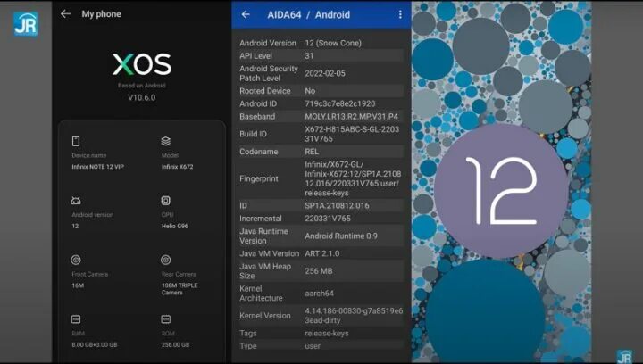Select the Kernel Version value

(354, 316)
